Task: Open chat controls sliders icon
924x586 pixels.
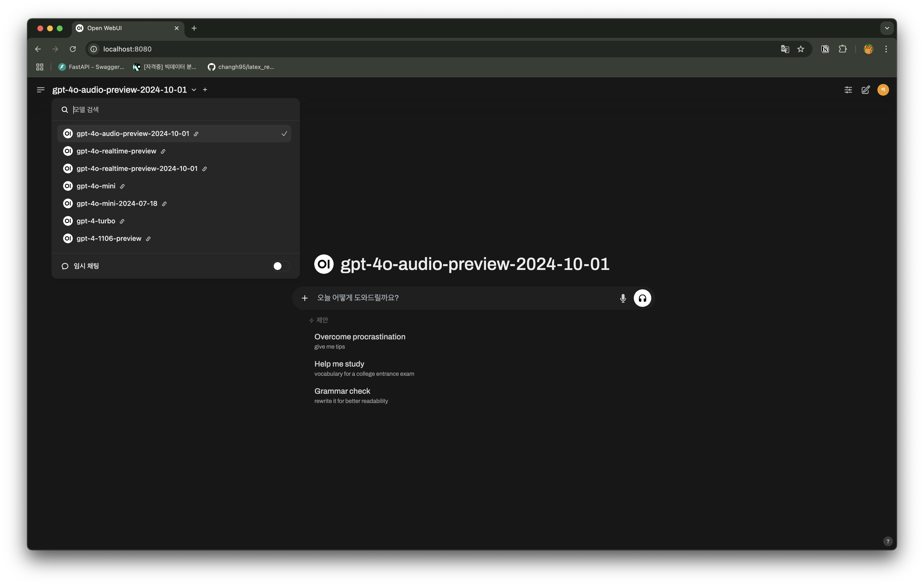Action: coord(848,90)
